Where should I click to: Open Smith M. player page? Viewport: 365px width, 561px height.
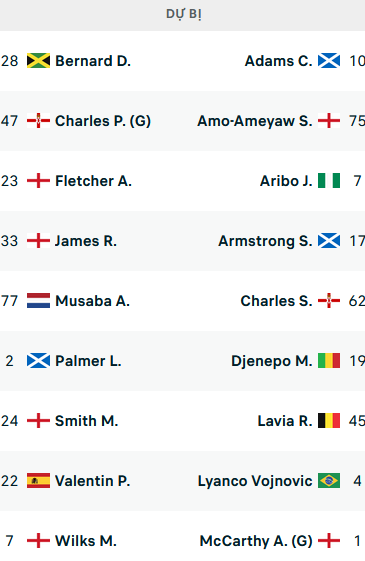[87, 421]
